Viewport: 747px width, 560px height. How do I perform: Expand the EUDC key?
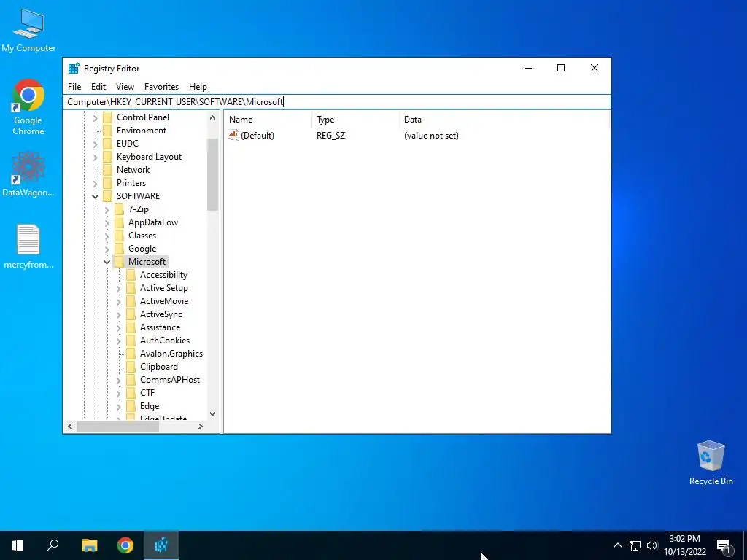point(95,144)
